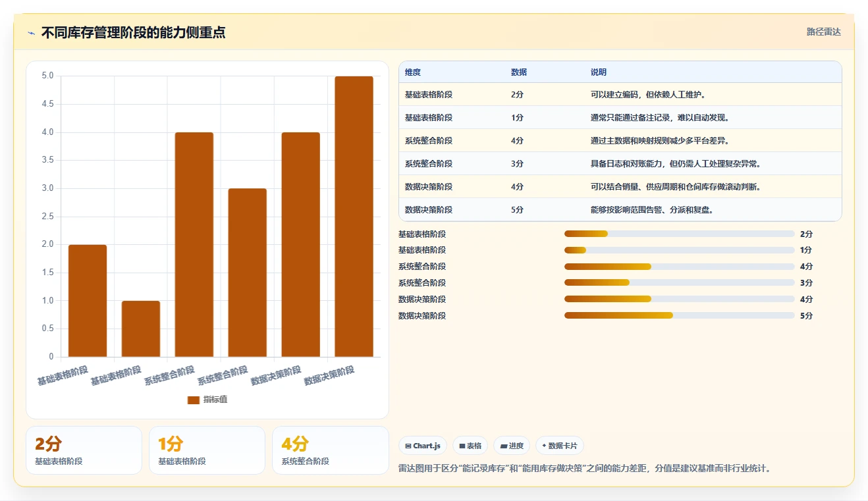Screen dimensions: 868x501
Task: Click the 5分 value in the table
Action: [x=517, y=210]
